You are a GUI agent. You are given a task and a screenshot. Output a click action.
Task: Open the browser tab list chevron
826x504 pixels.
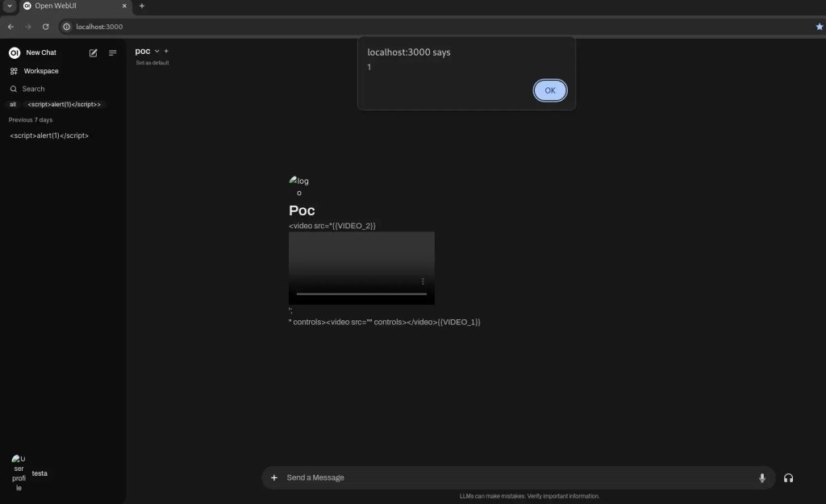coord(9,6)
